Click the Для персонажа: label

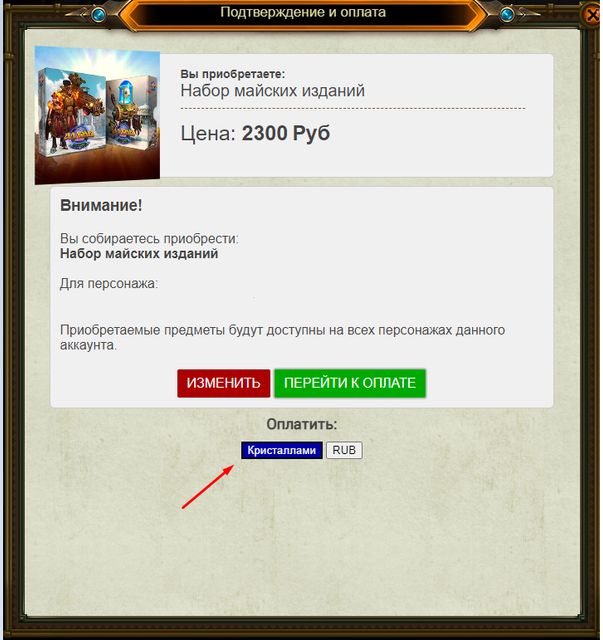click(x=109, y=283)
